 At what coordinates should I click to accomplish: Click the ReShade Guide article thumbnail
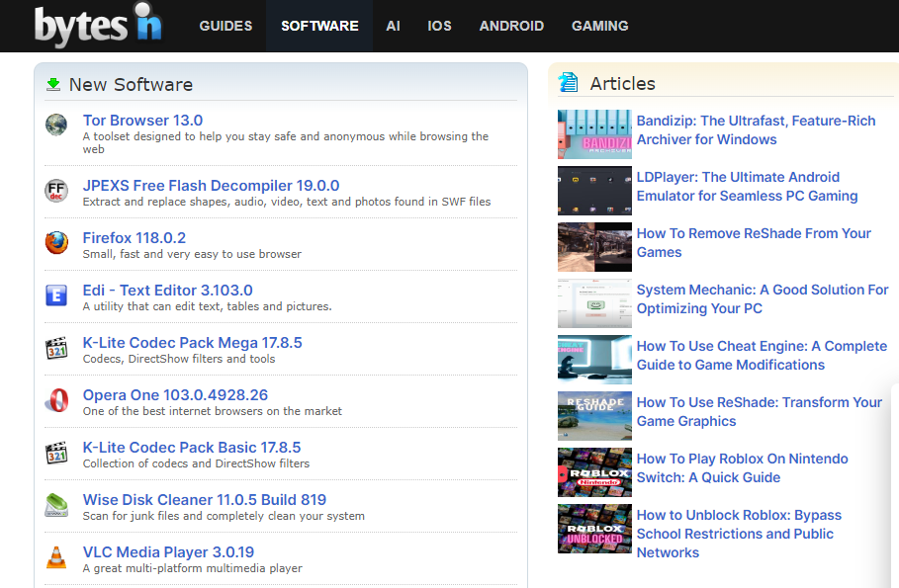coord(594,416)
